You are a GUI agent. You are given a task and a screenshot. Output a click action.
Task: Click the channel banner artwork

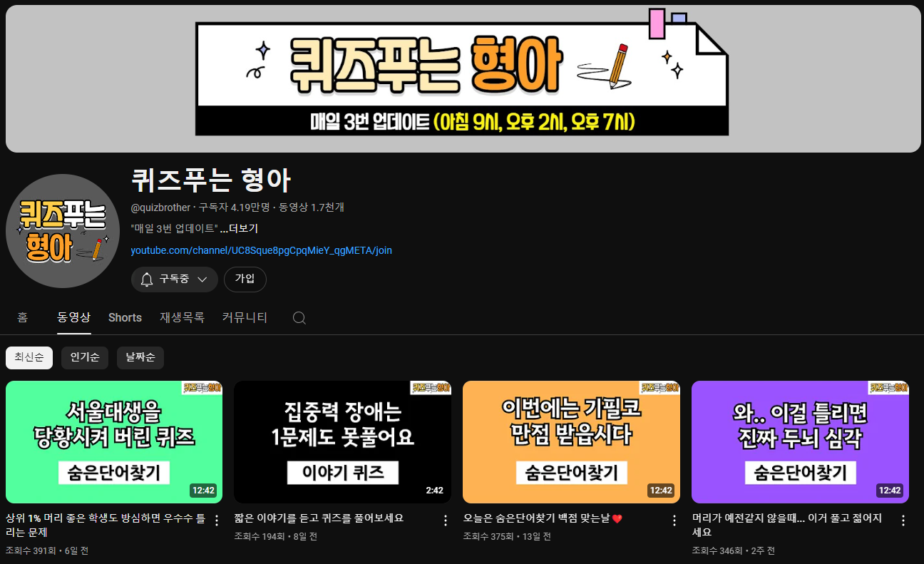pyautogui.click(x=462, y=75)
